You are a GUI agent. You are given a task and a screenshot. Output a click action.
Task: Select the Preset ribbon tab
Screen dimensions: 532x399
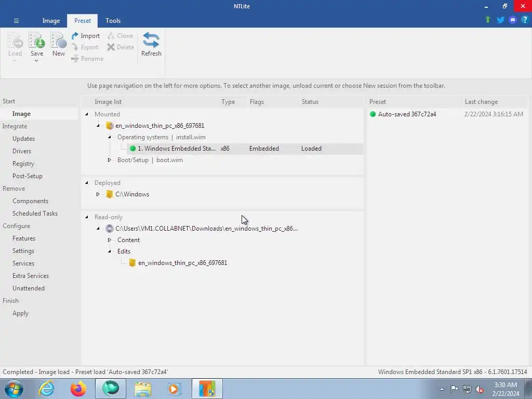pos(83,21)
